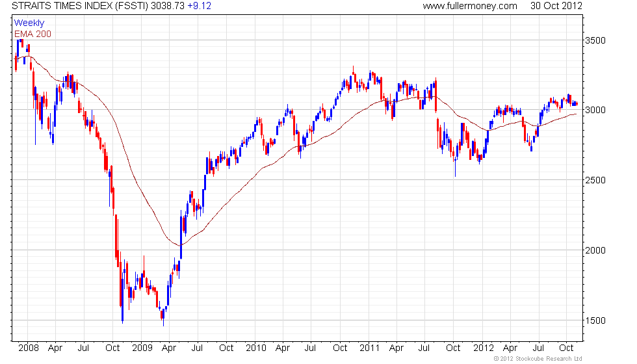The image size is (637, 364).
Task: Click the copyright Stockcube Research Ltd text
Action: tap(538, 359)
